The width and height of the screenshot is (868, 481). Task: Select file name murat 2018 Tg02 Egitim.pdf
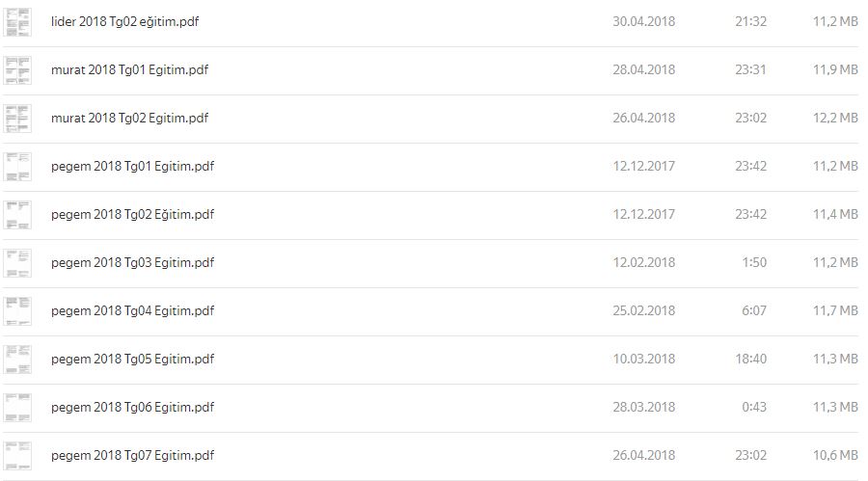pos(129,118)
